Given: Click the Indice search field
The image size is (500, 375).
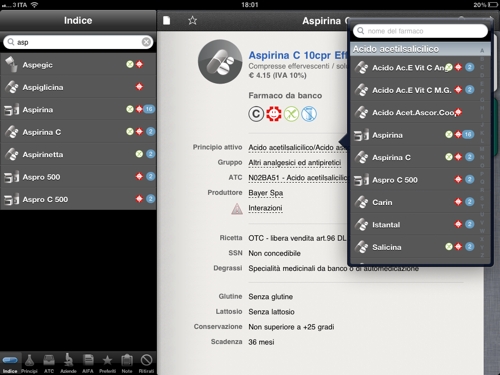Looking at the screenshot, I should [78, 42].
